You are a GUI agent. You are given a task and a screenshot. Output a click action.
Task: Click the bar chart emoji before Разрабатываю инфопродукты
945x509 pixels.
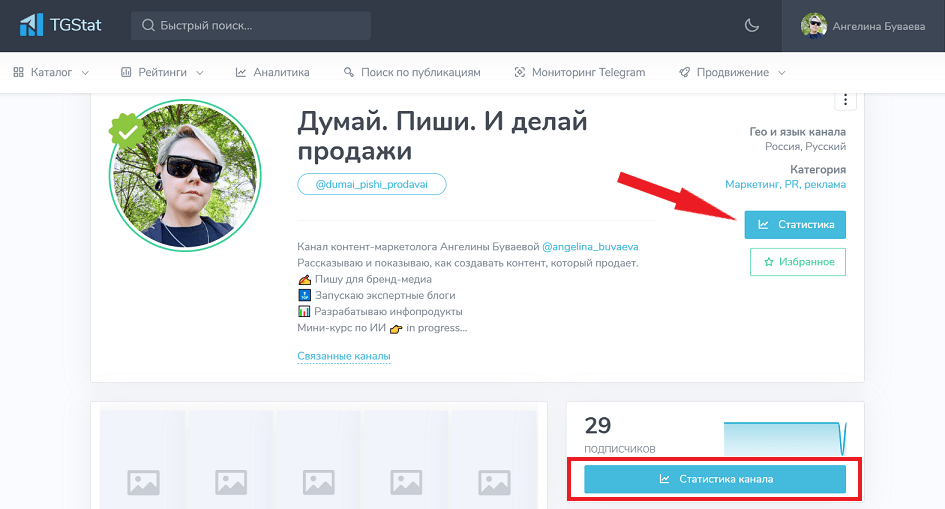(x=304, y=311)
